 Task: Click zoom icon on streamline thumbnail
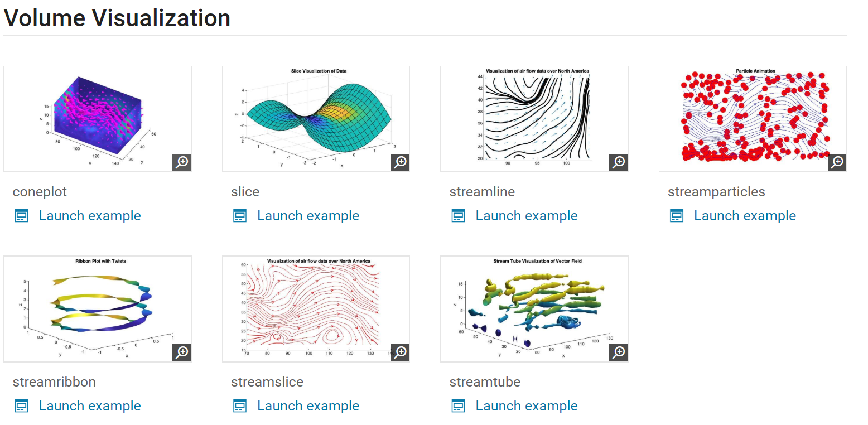click(x=619, y=162)
